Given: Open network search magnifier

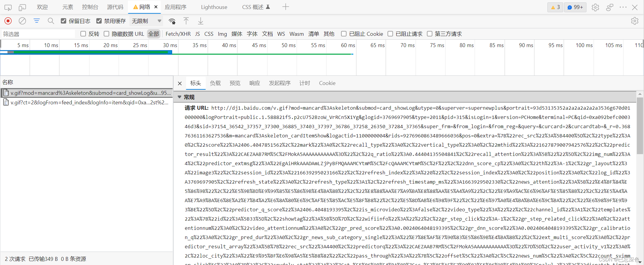Looking at the screenshot, I should click(x=51, y=21).
